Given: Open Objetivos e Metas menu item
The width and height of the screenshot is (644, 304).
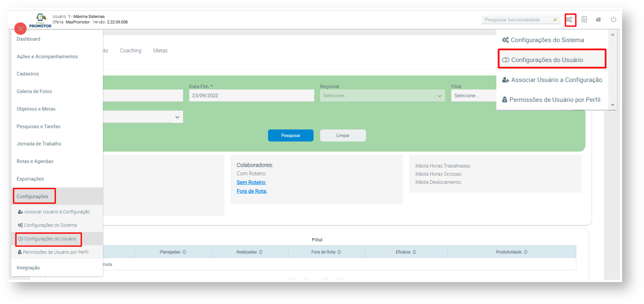Looking at the screenshot, I should point(57,109).
